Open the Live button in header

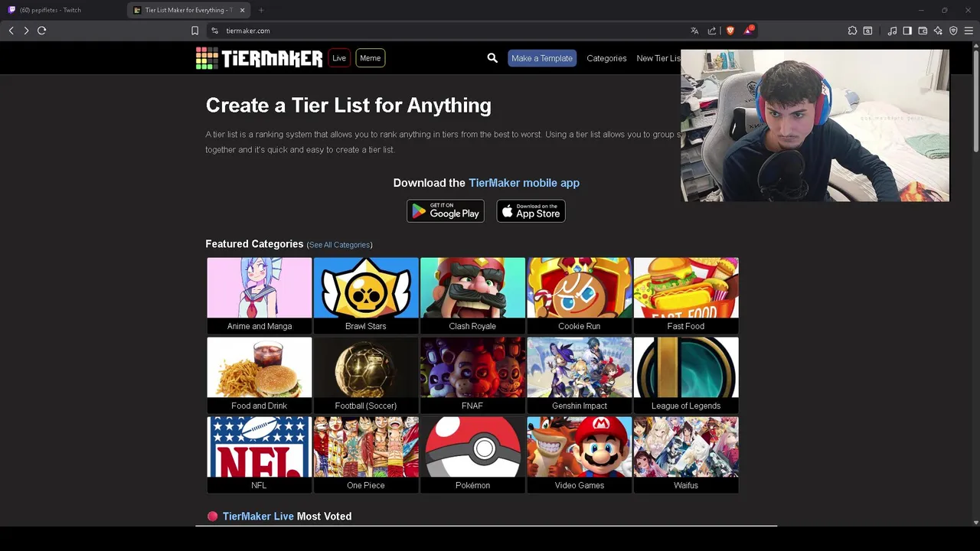pos(339,58)
